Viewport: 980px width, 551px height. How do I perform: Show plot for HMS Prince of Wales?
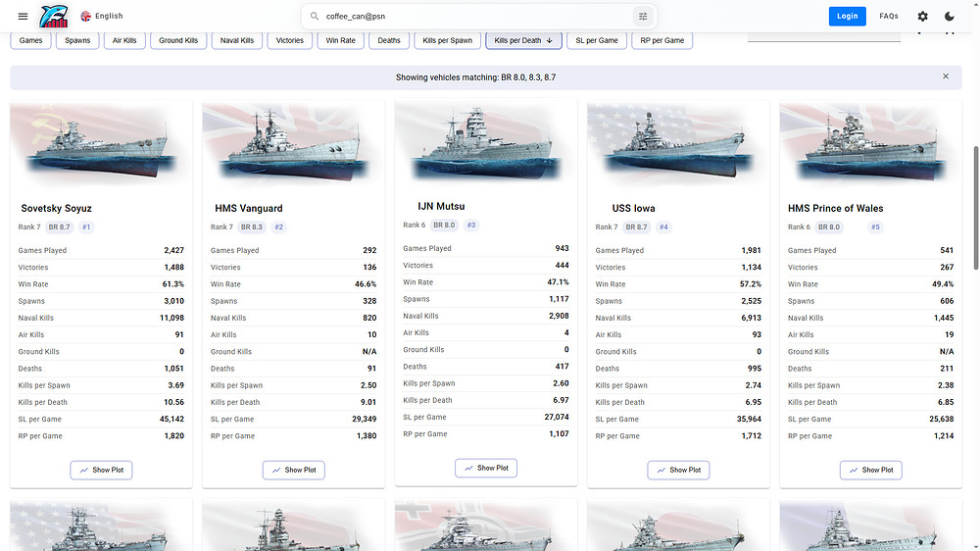[871, 471]
